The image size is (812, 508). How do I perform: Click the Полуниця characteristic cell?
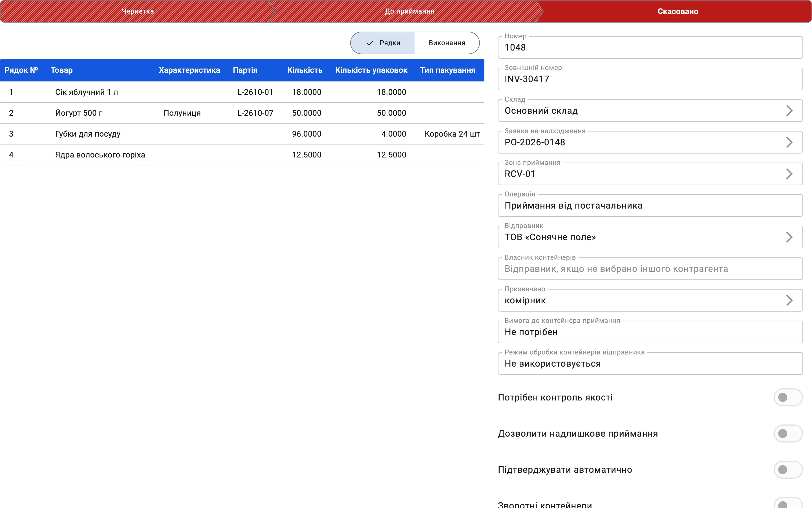pos(182,113)
